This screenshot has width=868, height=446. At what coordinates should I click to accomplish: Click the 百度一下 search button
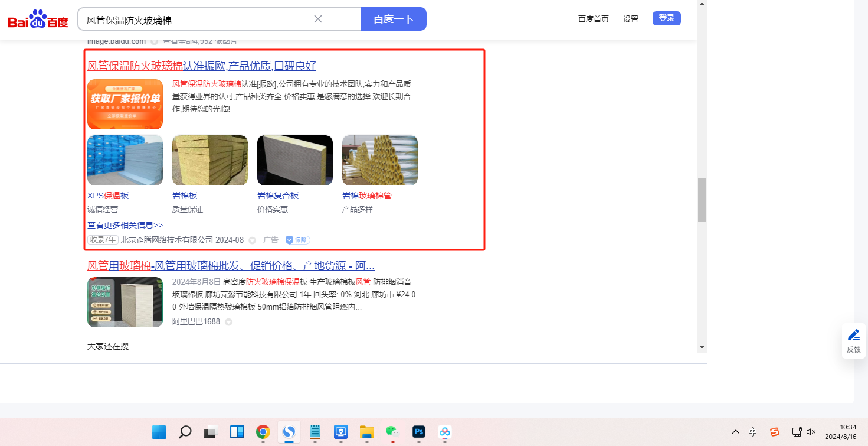[394, 19]
